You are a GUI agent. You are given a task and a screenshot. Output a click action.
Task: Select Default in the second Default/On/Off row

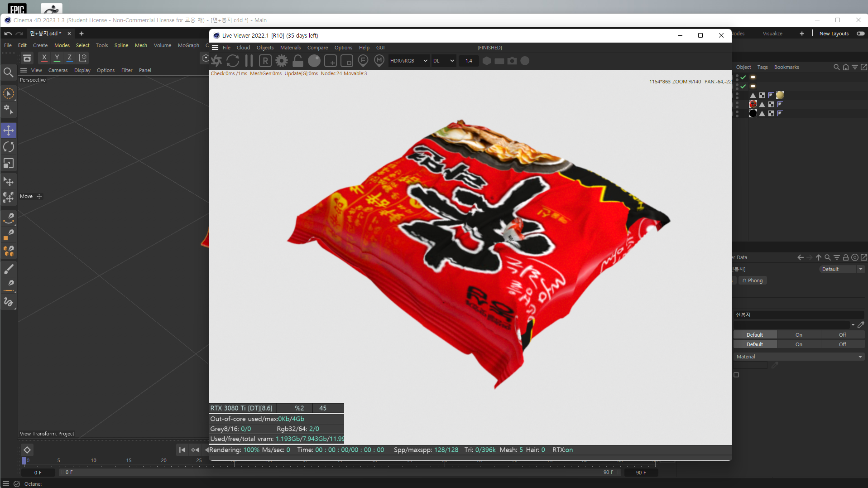point(755,344)
